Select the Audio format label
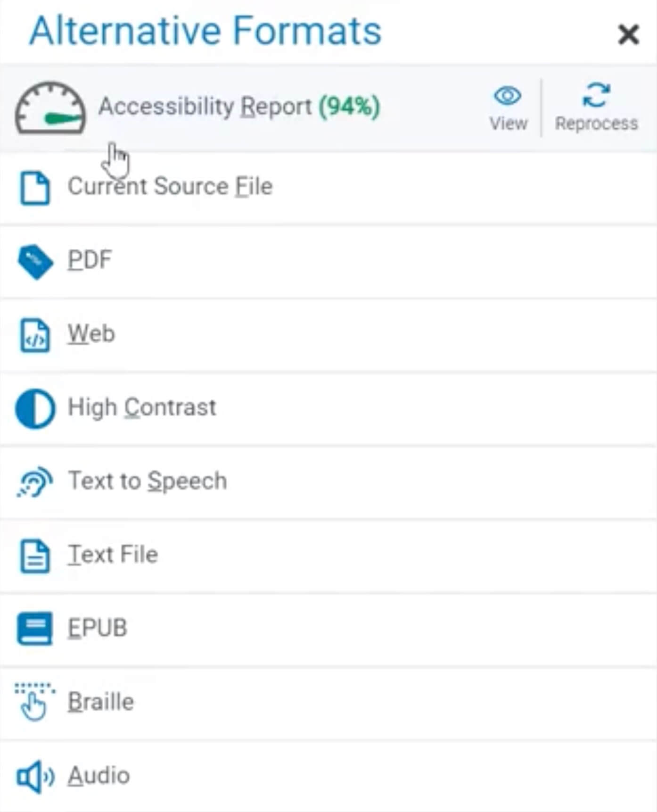657x812 pixels. coord(99,776)
